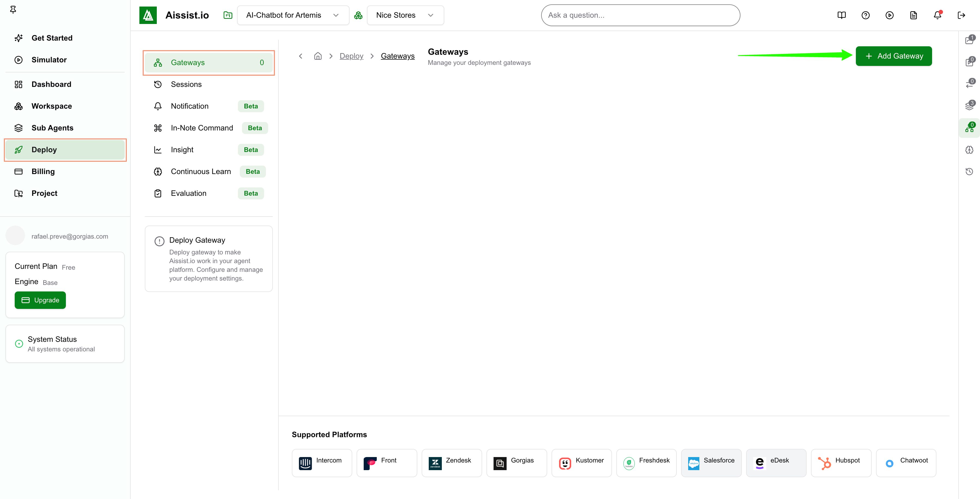Click right rail transfer arrows icon
Viewport: 980px width, 499px height.
(969, 83)
